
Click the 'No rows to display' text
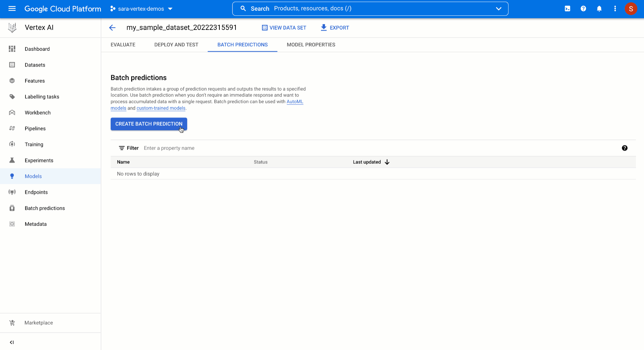(138, 174)
